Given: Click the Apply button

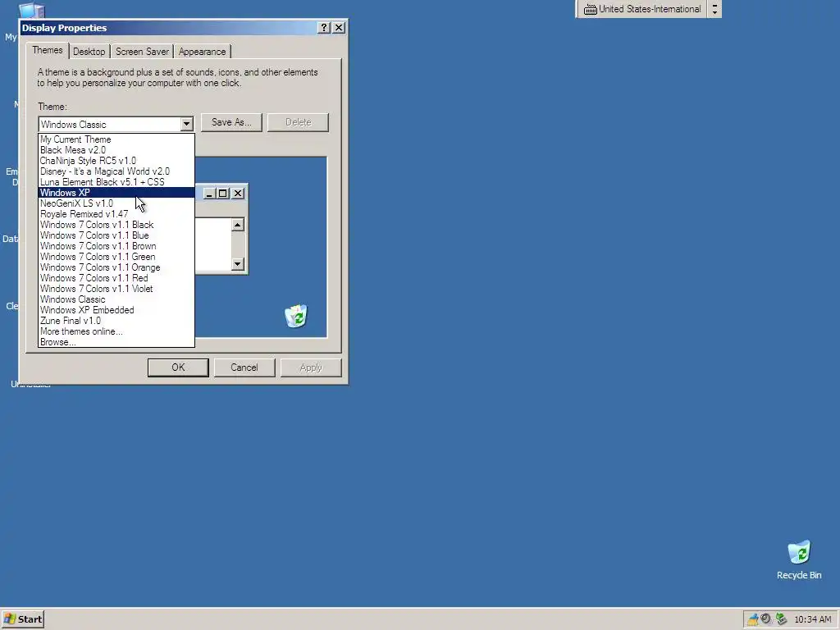Looking at the screenshot, I should point(311,367).
